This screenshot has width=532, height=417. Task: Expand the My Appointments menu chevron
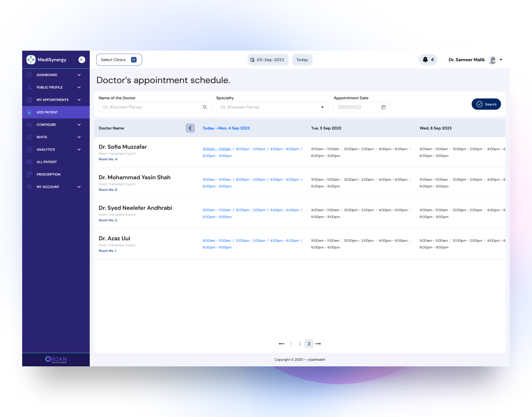[x=79, y=100]
